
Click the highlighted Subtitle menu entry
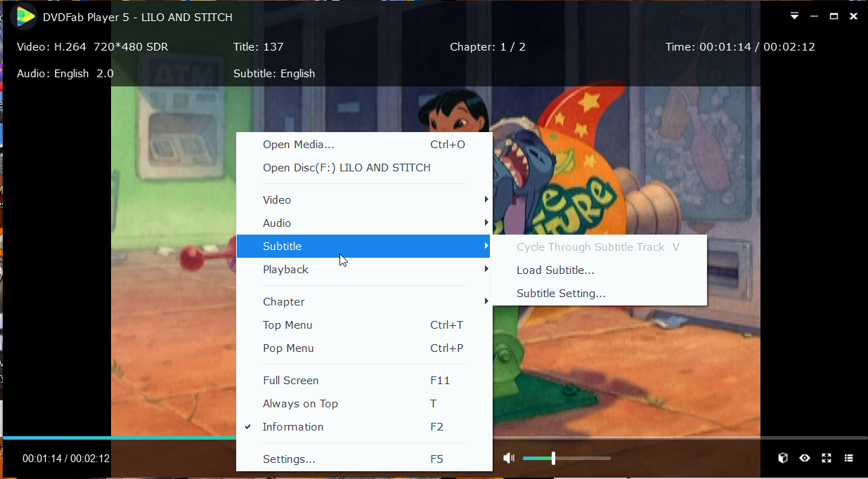click(364, 247)
